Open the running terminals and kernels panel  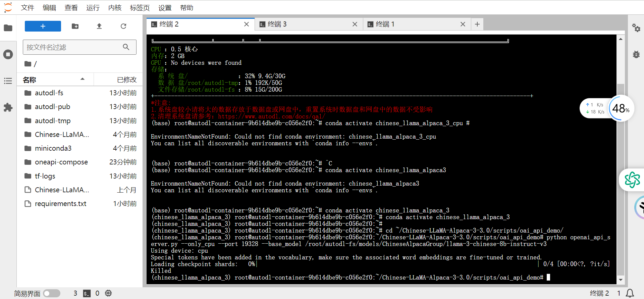(8, 54)
